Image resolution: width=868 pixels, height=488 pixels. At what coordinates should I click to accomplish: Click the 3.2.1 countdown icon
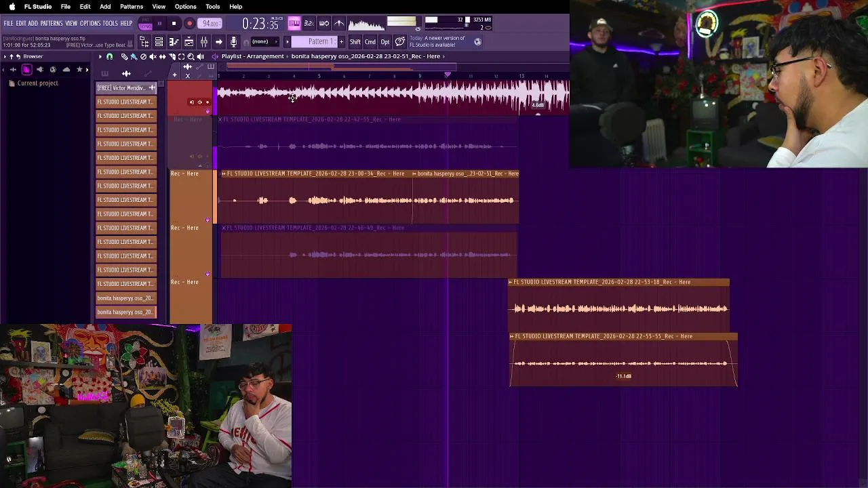pyautogui.click(x=309, y=24)
